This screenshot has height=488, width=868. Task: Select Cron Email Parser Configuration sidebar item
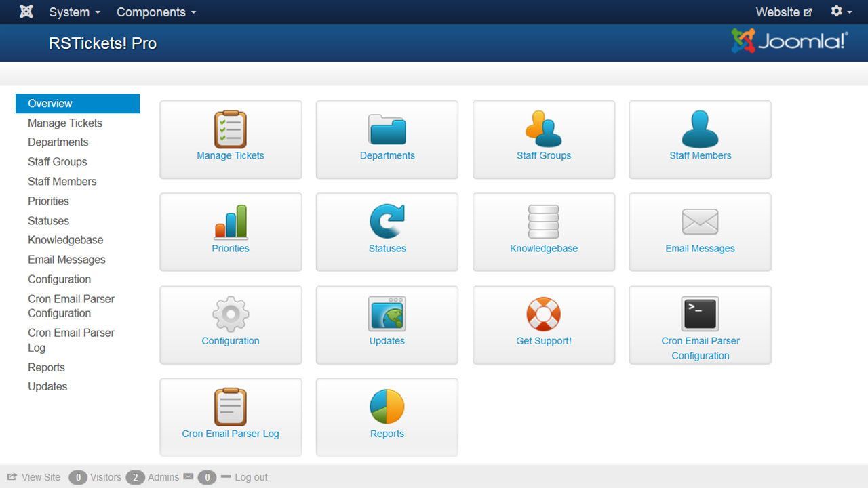coord(71,306)
